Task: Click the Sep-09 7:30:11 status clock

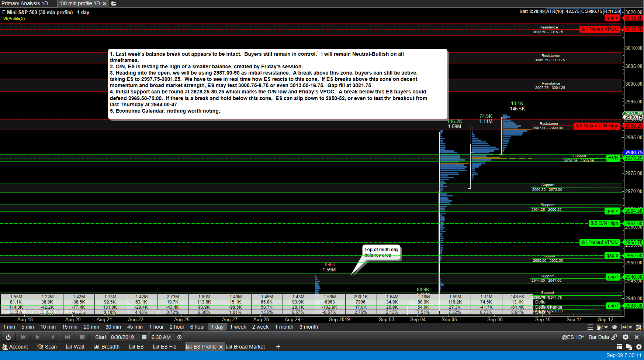Action: click(624, 355)
